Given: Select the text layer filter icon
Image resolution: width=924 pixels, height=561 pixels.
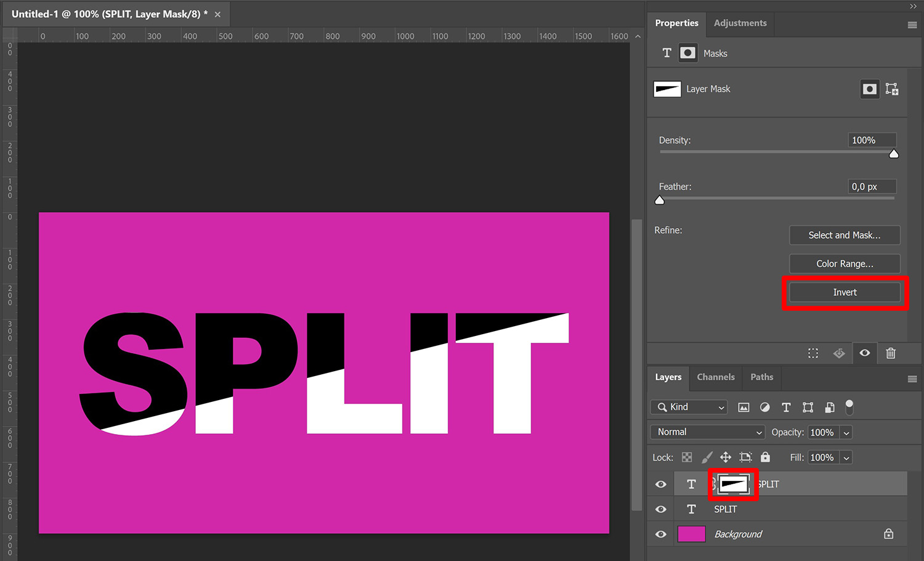Looking at the screenshot, I should pos(786,407).
